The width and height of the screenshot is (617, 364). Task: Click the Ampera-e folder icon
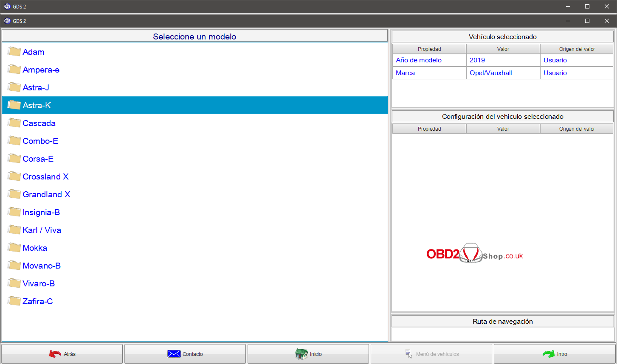[x=14, y=70]
